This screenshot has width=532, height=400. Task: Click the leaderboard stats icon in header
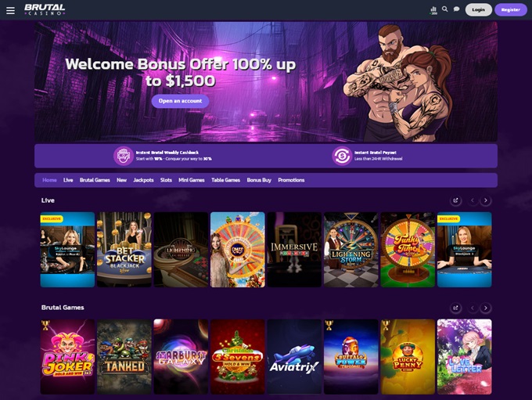(433, 10)
